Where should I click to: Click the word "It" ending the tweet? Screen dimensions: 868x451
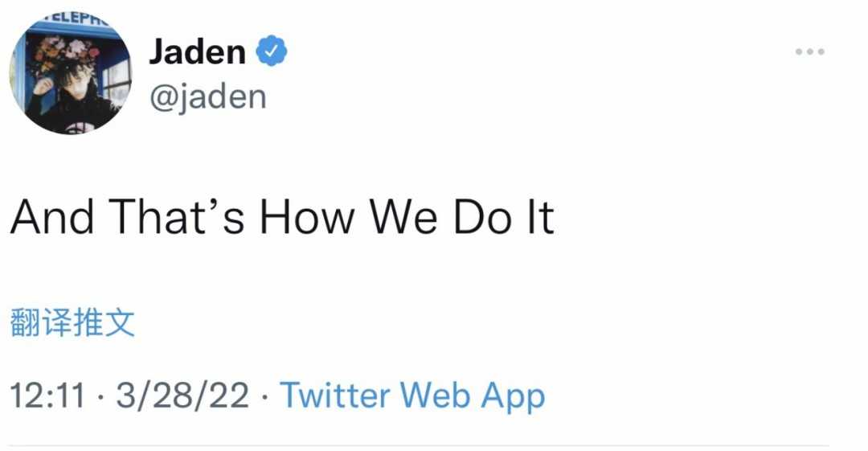(x=540, y=216)
